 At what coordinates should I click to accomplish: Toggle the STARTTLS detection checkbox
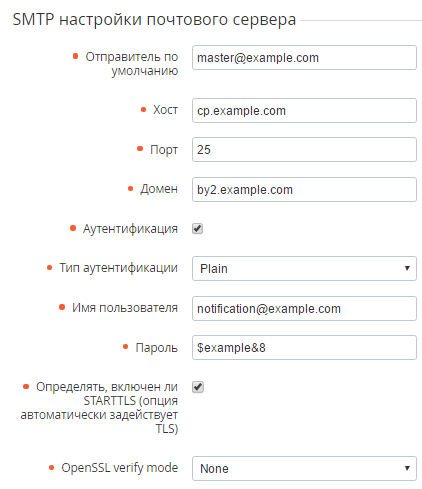click(198, 387)
